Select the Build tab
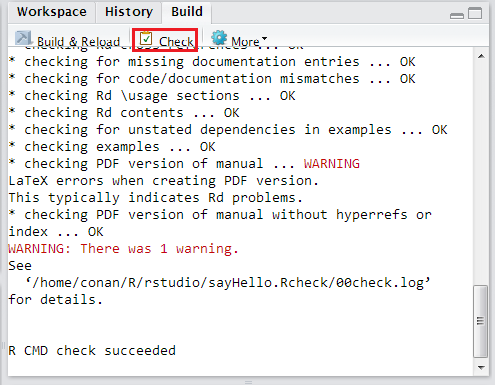Viewport: 495px width, 385px height. (187, 12)
